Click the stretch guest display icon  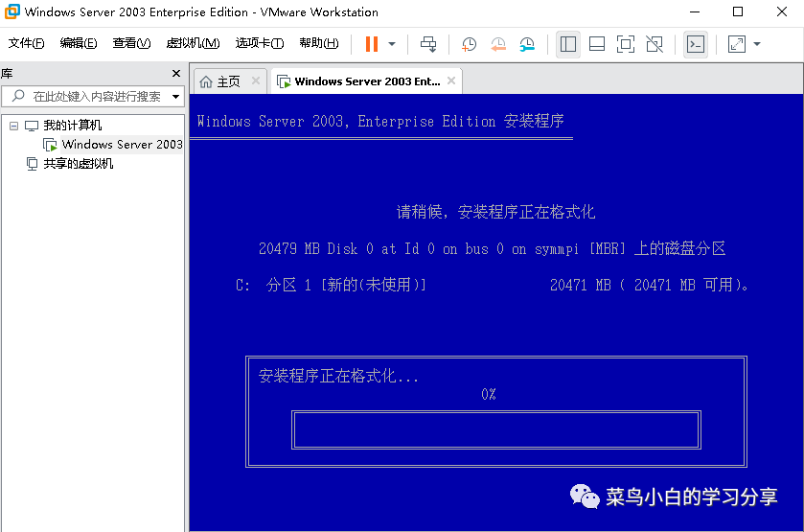[736, 44]
